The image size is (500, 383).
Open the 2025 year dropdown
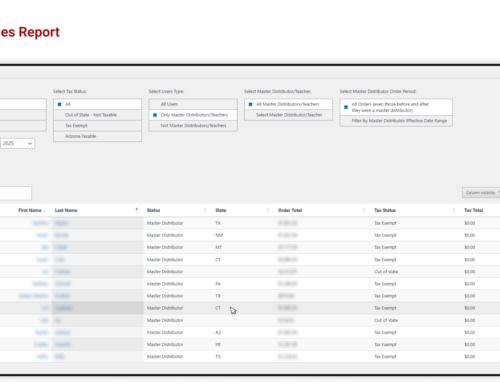17,143
